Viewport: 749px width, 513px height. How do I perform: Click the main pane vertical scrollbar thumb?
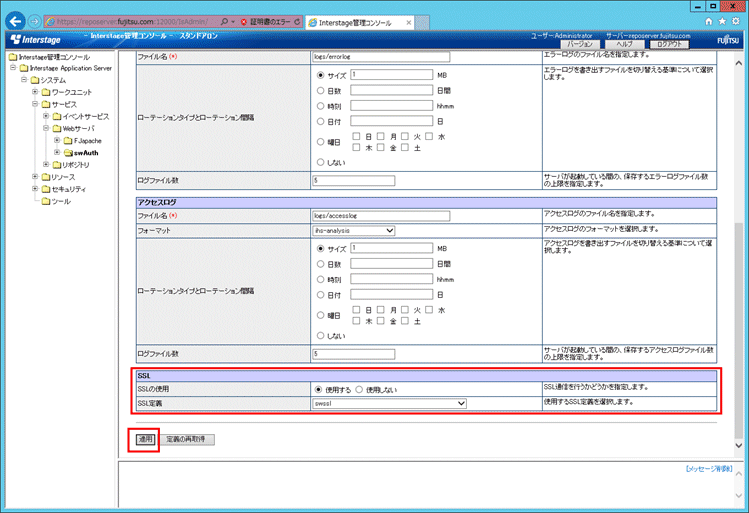click(738, 330)
